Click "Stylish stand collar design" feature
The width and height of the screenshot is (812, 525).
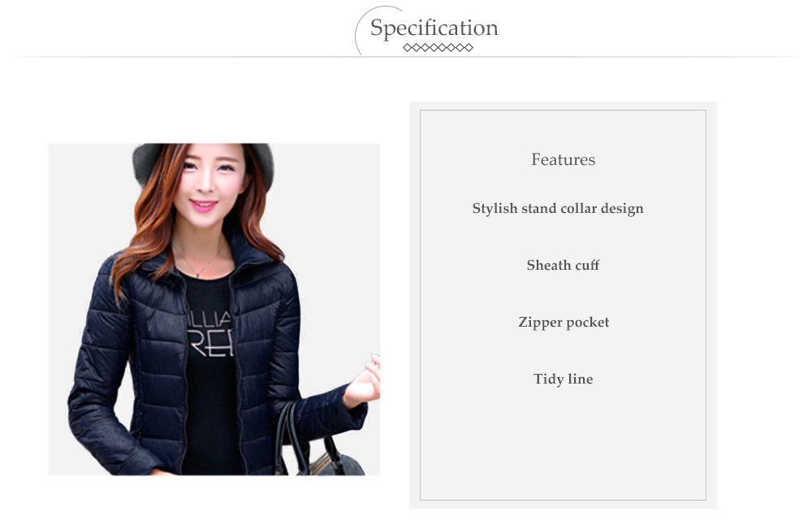tap(558, 208)
